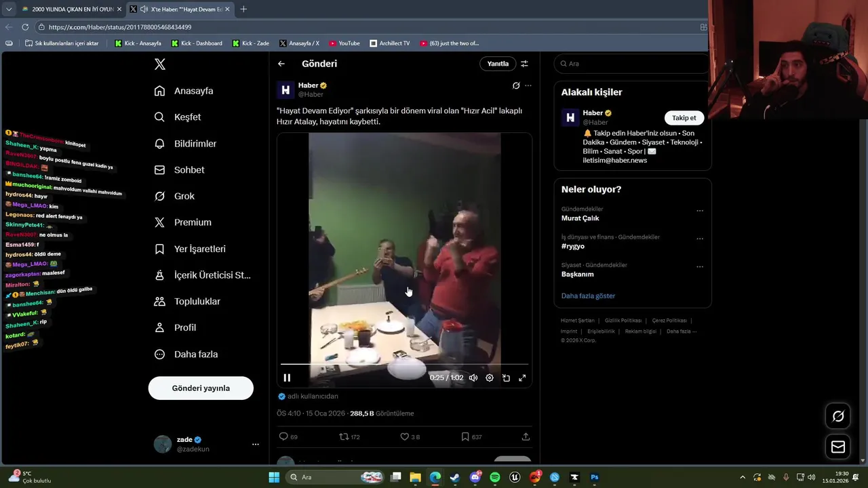Open Profil page
The width and height of the screenshot is (868, 488).
point(175,327)
